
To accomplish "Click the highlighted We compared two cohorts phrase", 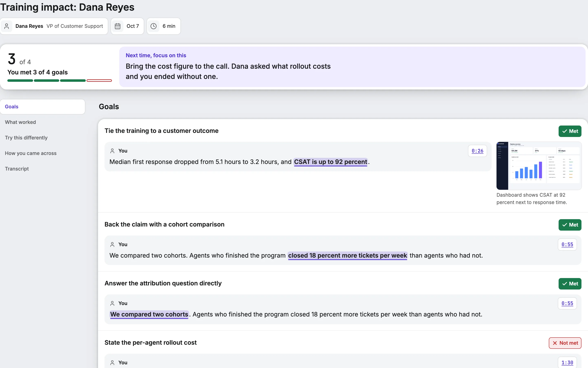I will pyautogui.click(x=149, y=314).
